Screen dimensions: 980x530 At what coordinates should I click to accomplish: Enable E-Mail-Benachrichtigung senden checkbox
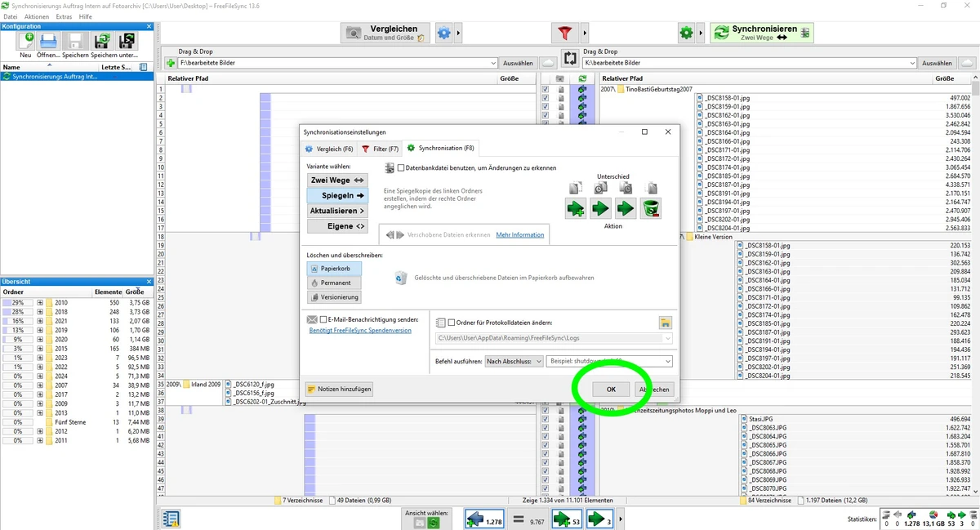[x=323, y=319]
